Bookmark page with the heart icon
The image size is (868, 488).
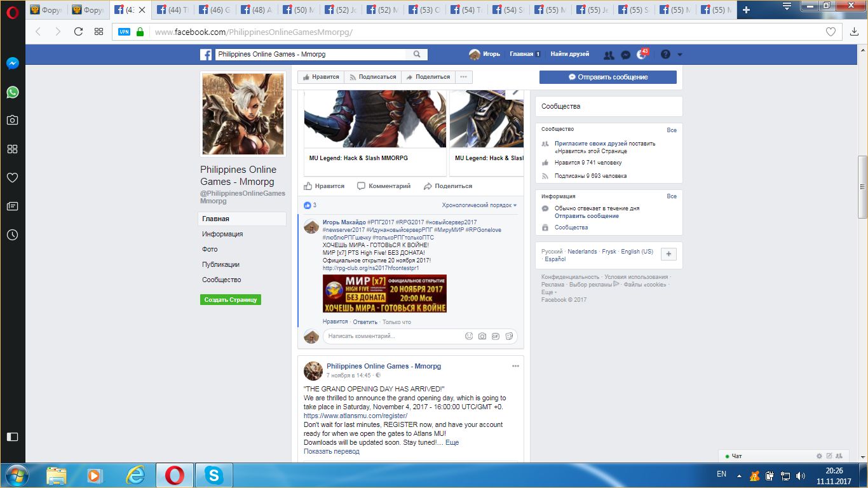(x=831, y=32)
